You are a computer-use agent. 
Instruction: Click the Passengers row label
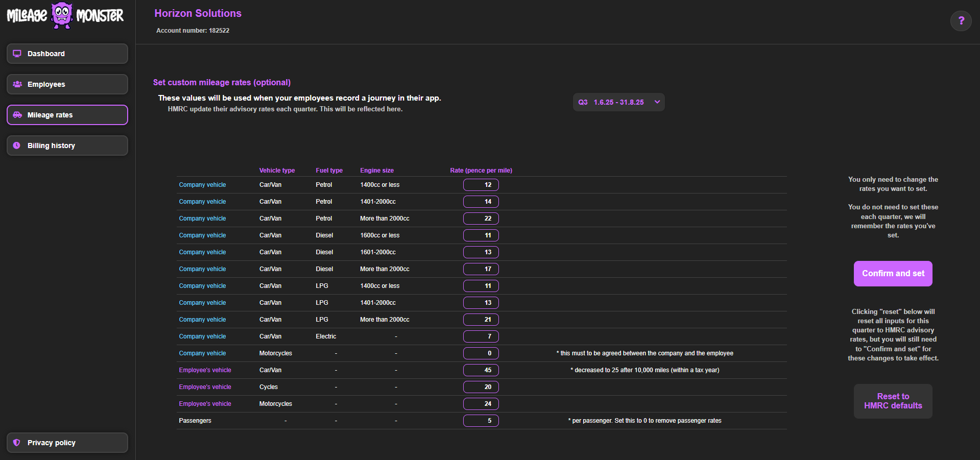pos(195,421)
